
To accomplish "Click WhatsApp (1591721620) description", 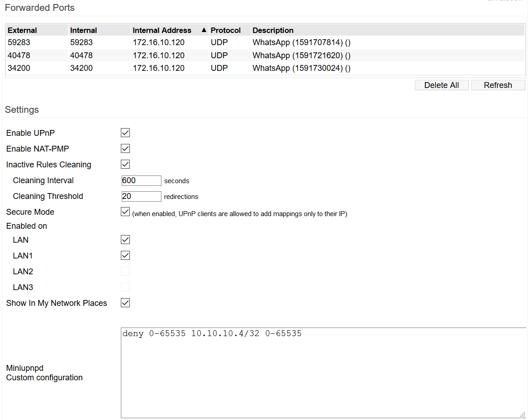I will (301, 55).
